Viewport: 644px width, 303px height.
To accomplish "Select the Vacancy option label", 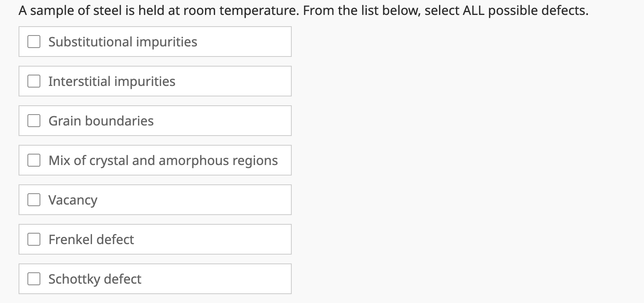I will (73, 199).
